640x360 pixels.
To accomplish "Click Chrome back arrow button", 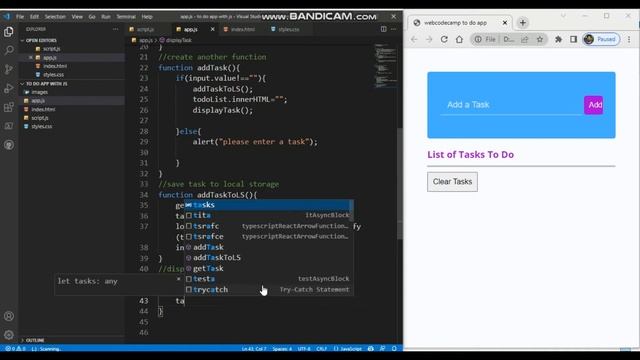I will pos(414,39).
